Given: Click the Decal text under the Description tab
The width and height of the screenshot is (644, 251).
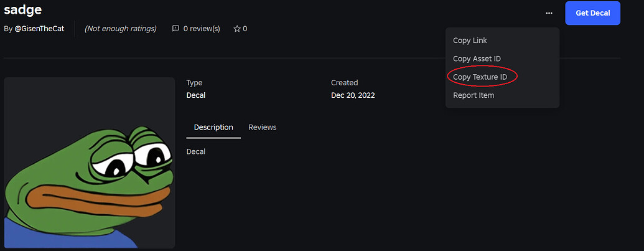Looking at the screenshot, I should (195, 151).
